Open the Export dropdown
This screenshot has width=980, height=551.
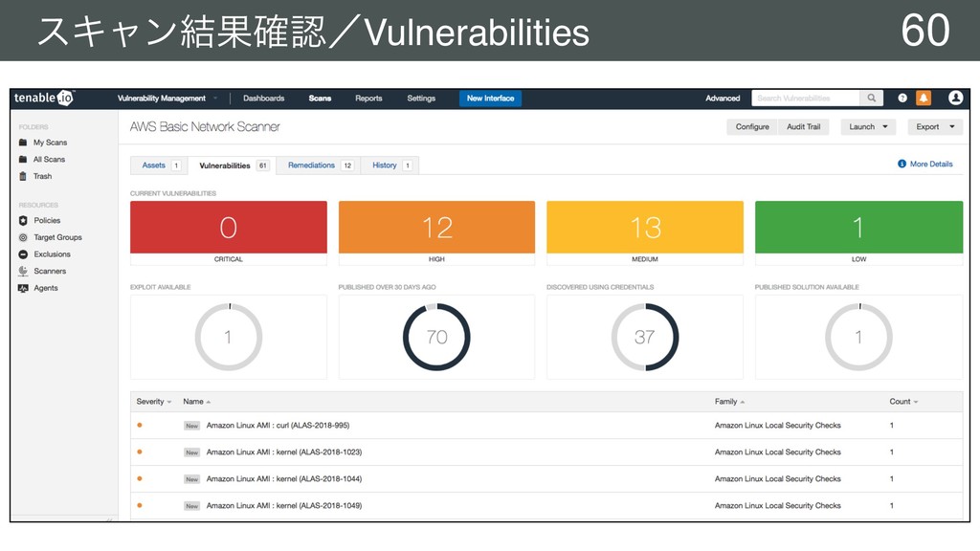[x=935, y=127]
